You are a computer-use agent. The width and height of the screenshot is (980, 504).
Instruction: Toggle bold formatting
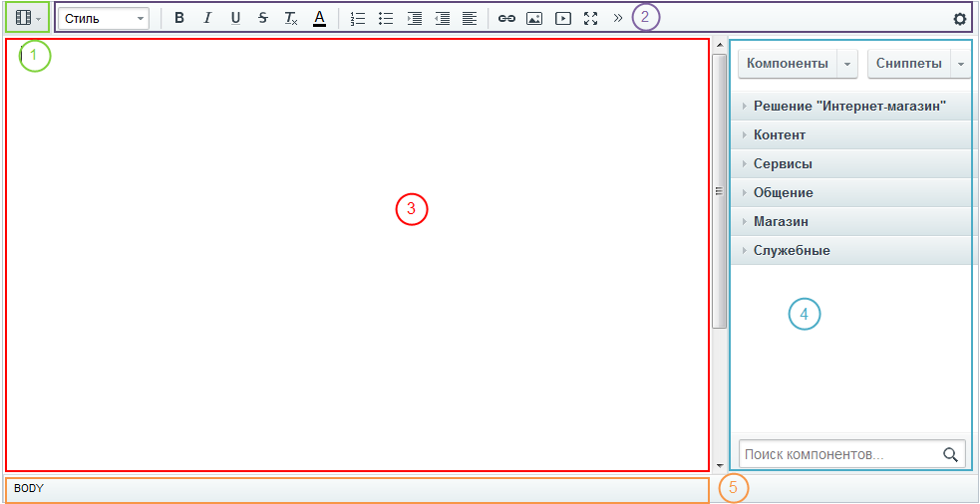tap(179, 18)
